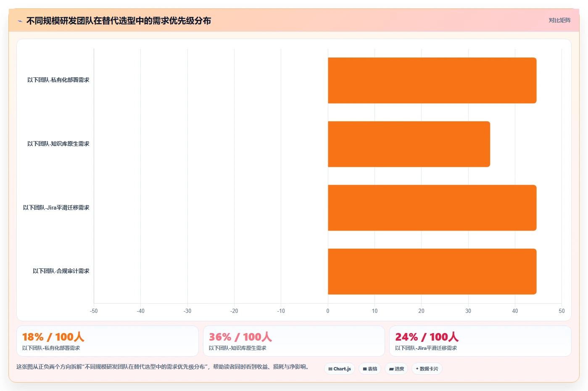Click the orange bar for 私有化部署需求
The width and height of the screenshot is (588, 391).
click(432, 80)
